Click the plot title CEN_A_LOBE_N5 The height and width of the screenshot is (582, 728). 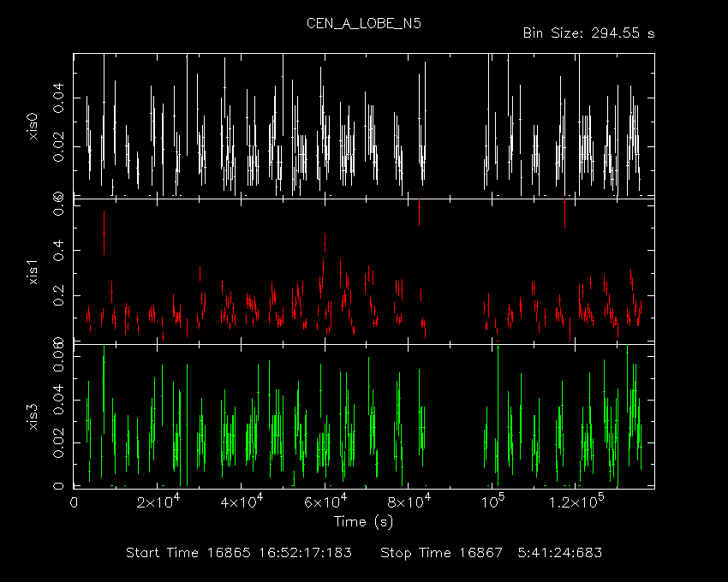tap(363, 24)
